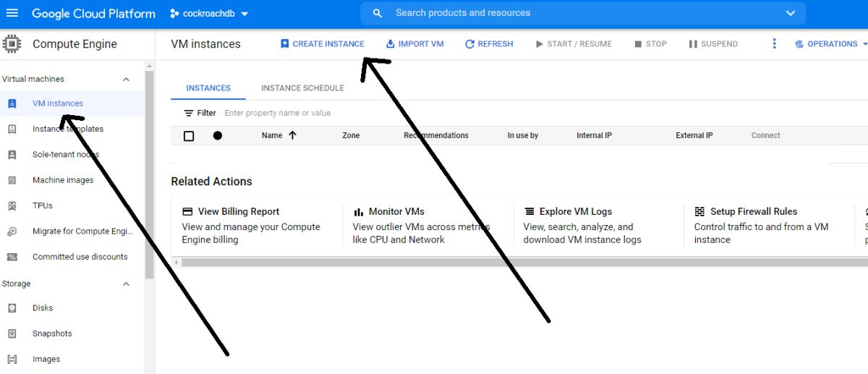This screenshot has width=868, height=374.
Task: Switch to the Instances tab
Action: coord(208,88)
